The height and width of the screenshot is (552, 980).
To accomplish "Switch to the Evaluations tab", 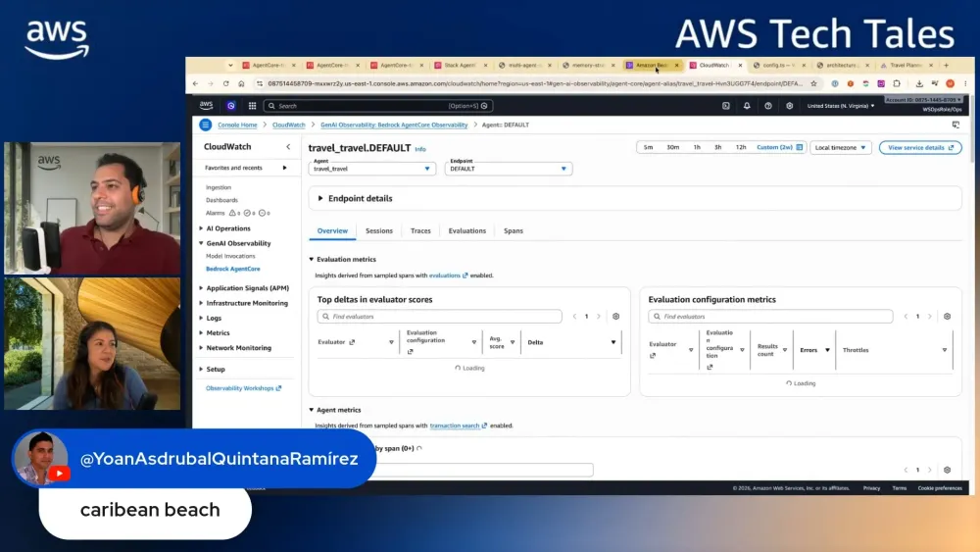I will [x=466, y=230].
